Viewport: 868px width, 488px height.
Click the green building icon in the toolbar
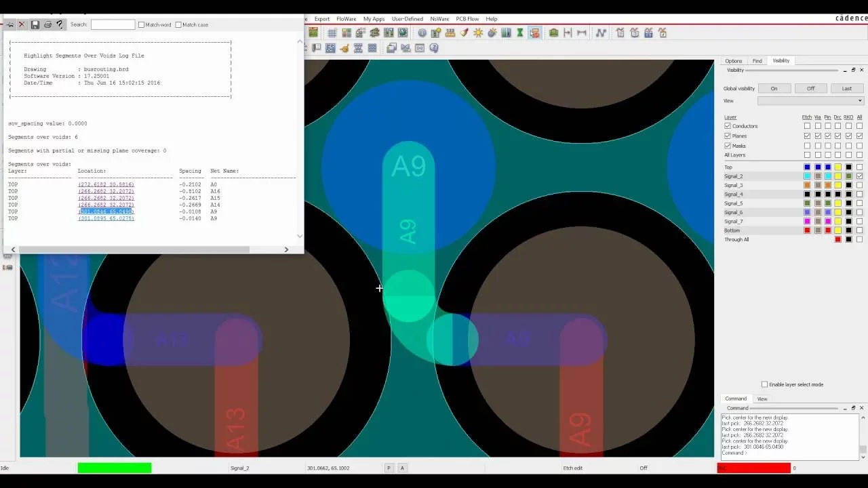click(x=554, y=33)
